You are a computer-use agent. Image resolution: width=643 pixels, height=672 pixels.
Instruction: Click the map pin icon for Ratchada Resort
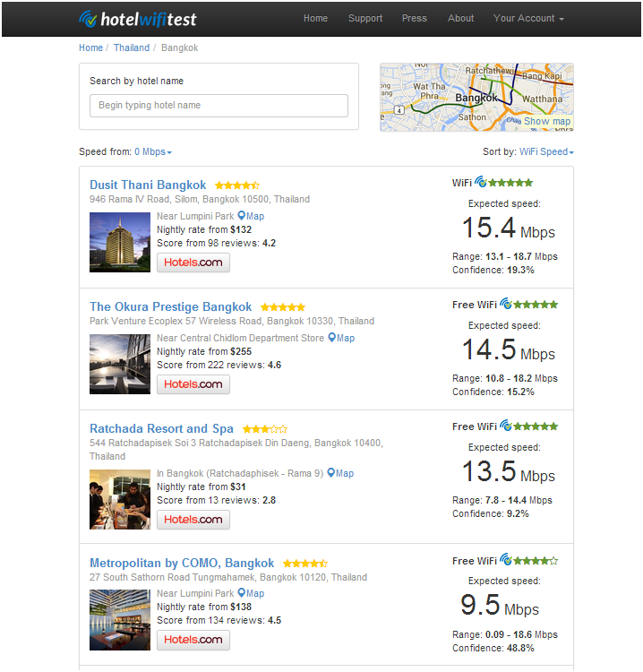pyautogui.click(x=331, y=473)
